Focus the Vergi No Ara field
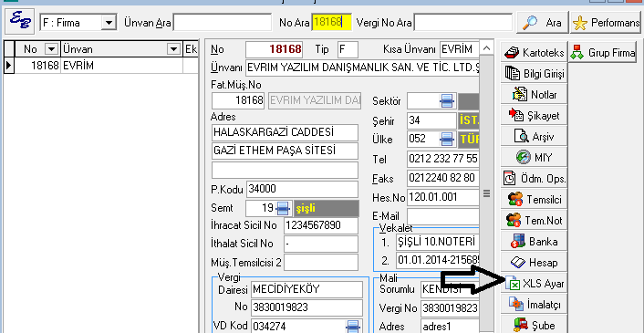Image resolution: width=644 pixels, height=333 pixels. click(462, 22)
